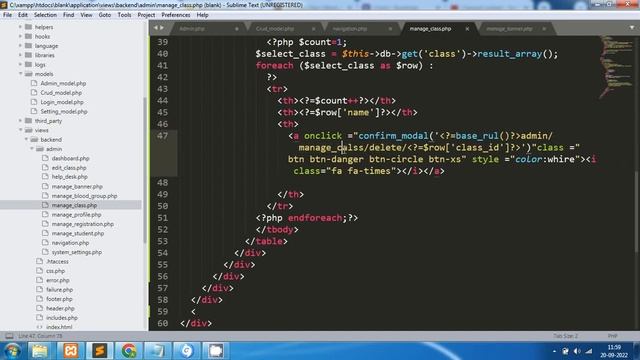Open the Selection menu
The image size is (640, 360).
45,15
